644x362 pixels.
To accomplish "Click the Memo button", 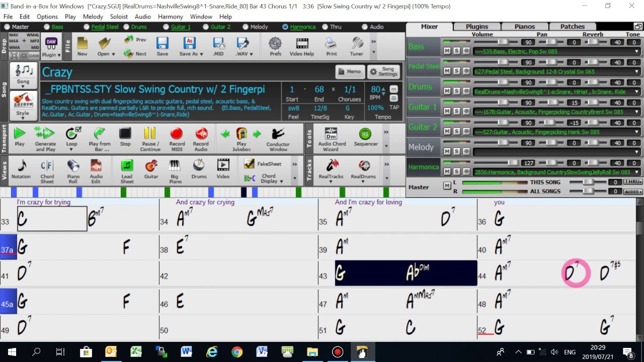I will [350, 71].
